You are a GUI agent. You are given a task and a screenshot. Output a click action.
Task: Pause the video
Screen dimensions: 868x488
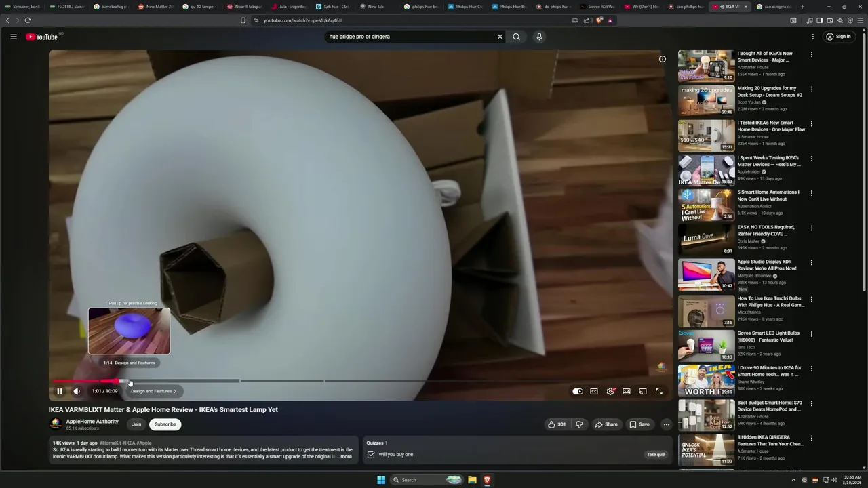pyautogui.click(x=60, y=391)
